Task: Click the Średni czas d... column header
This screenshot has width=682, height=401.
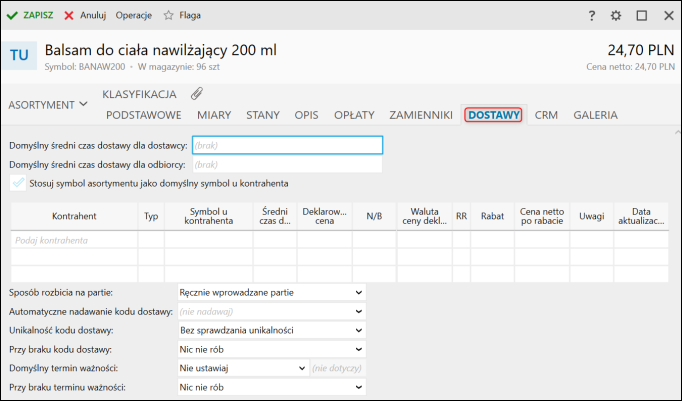Action: [x=275, y=216]
